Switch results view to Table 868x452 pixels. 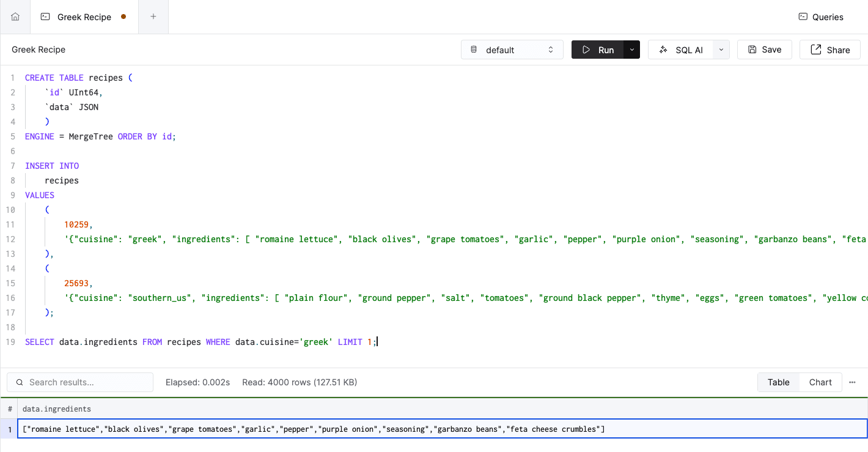[x=778, y=382]
